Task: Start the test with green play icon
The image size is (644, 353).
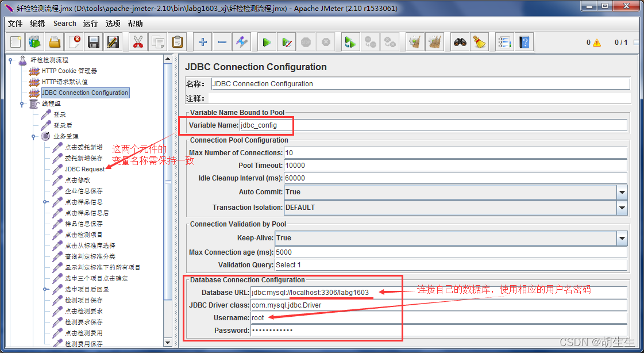Action: point(267,42)
